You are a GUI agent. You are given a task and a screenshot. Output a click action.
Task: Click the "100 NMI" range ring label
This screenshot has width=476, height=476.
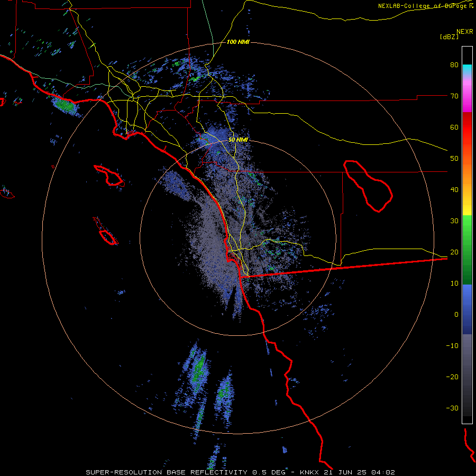pos(238,42)
